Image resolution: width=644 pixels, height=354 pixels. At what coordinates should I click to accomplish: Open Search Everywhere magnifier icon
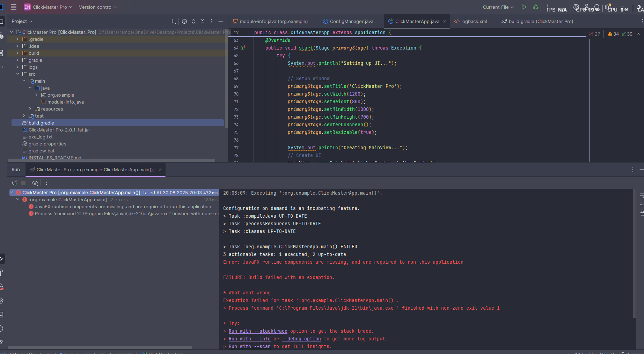click(597, 7)
